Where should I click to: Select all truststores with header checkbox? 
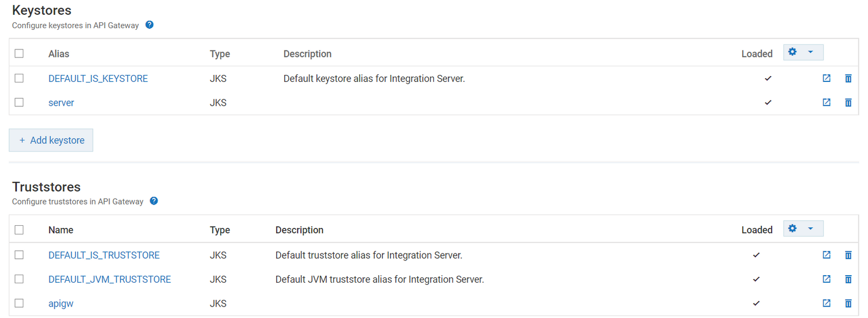point(20,230)
